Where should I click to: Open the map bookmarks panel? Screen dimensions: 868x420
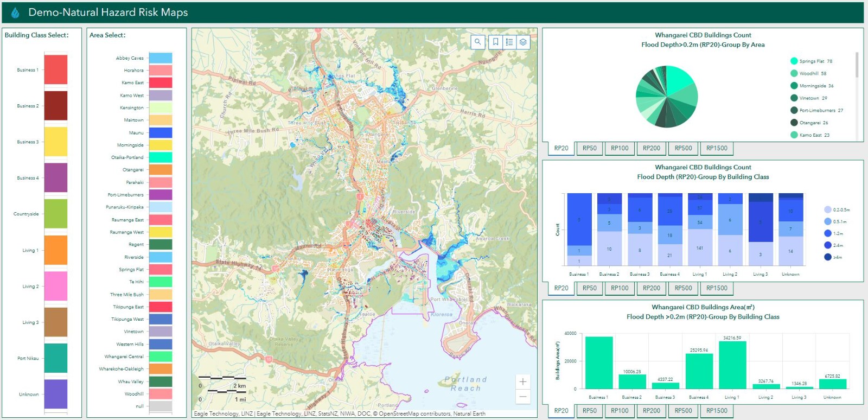coord(495,42)
